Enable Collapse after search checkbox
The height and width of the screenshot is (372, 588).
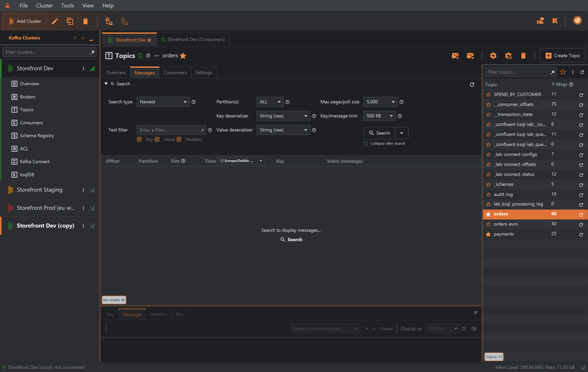(x=366, y=143)
